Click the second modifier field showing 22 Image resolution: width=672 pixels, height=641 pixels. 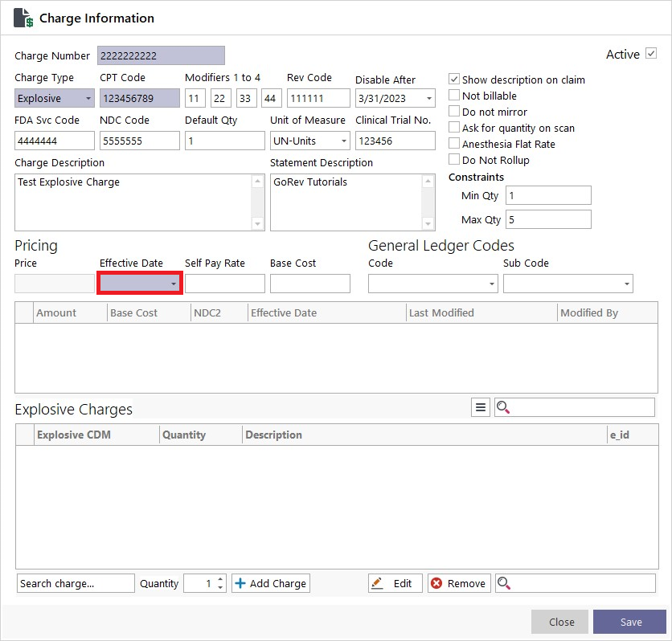[221, 98]
